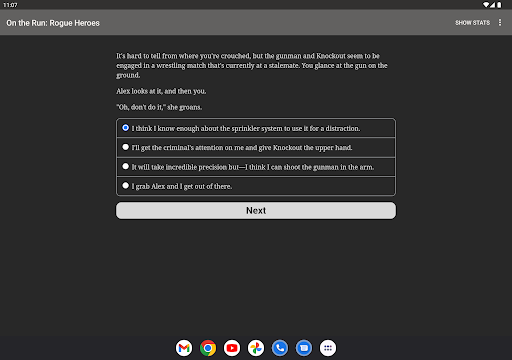Tap the line "Alex looks at it, and then you."
The image size is (512, 360).
161,91
